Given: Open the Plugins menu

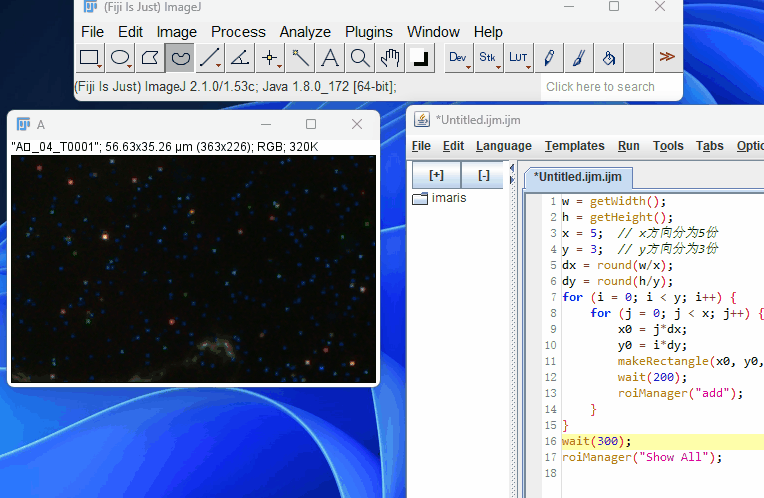Looking at the screenshot, I should (x=369, y=32).
